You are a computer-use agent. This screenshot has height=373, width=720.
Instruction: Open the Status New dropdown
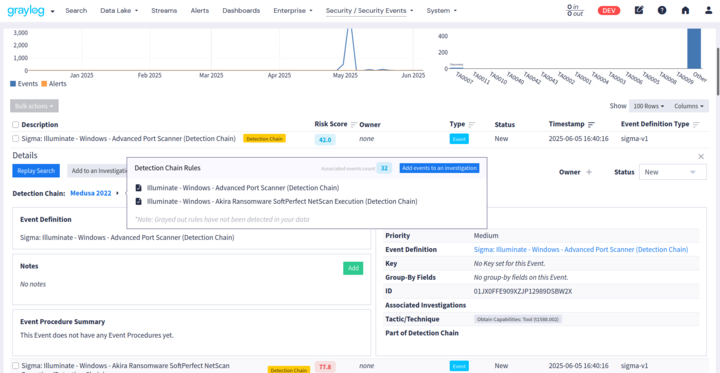click(673, 172)
